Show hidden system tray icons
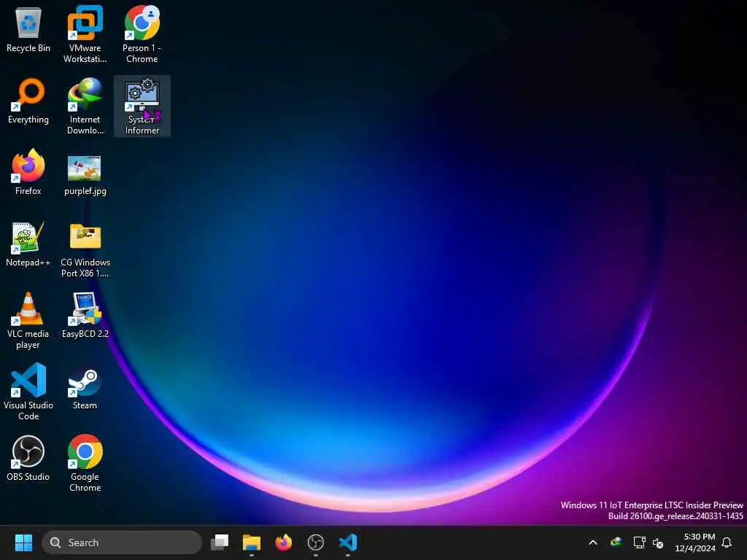The height and width of the screenshot is (560, 747). point(593,542)
